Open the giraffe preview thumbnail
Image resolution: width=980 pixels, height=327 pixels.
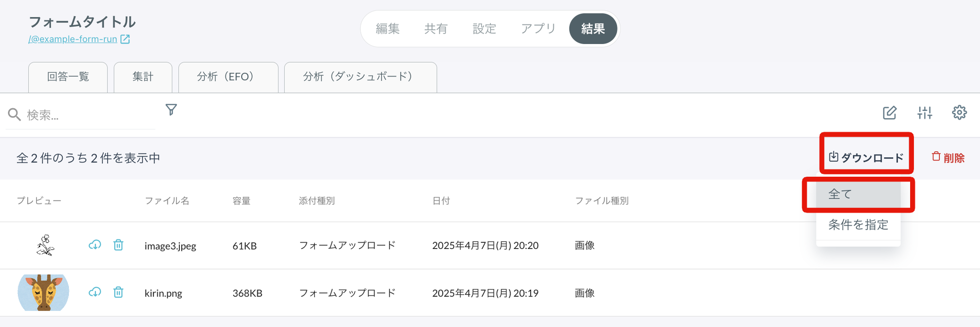pos(44,293)
